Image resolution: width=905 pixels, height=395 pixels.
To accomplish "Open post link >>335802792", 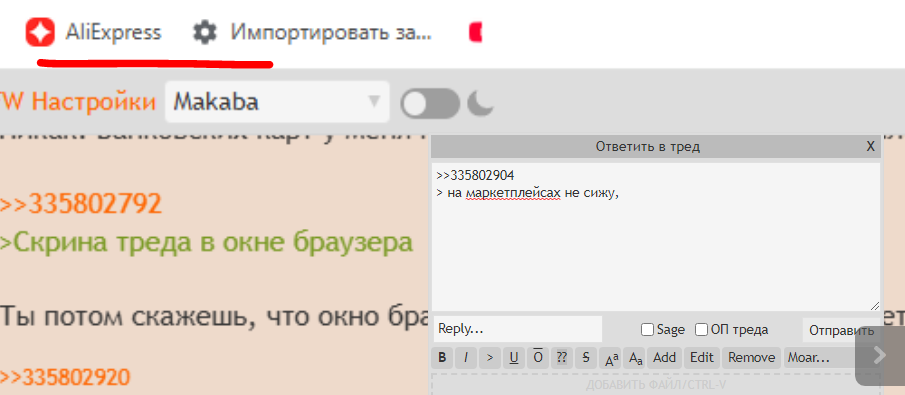I will (81, 204).
